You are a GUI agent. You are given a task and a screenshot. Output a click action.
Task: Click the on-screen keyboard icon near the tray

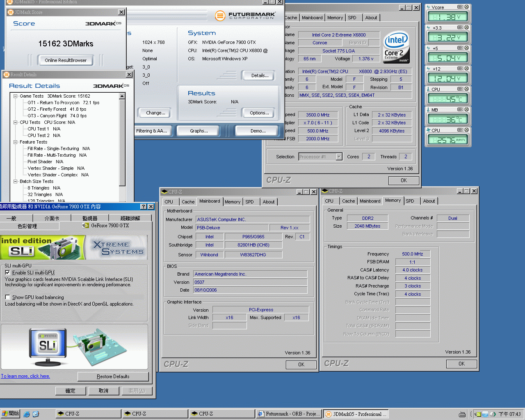tap(462, 414)
